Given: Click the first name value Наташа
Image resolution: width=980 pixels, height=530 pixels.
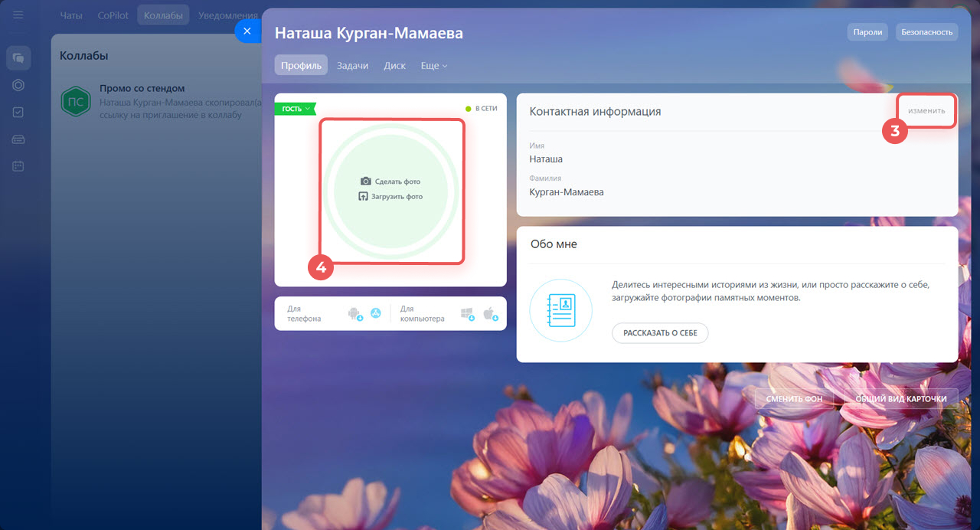Looking at the screenshot, I should click(x=546, y=159).
